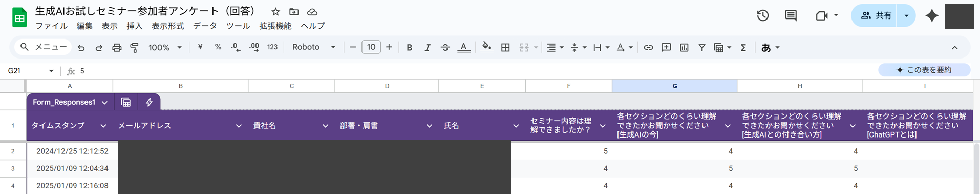Move the document to a folder
This screenshot has width=980, height=194.
pyautogui.click(x=294, y=11)
